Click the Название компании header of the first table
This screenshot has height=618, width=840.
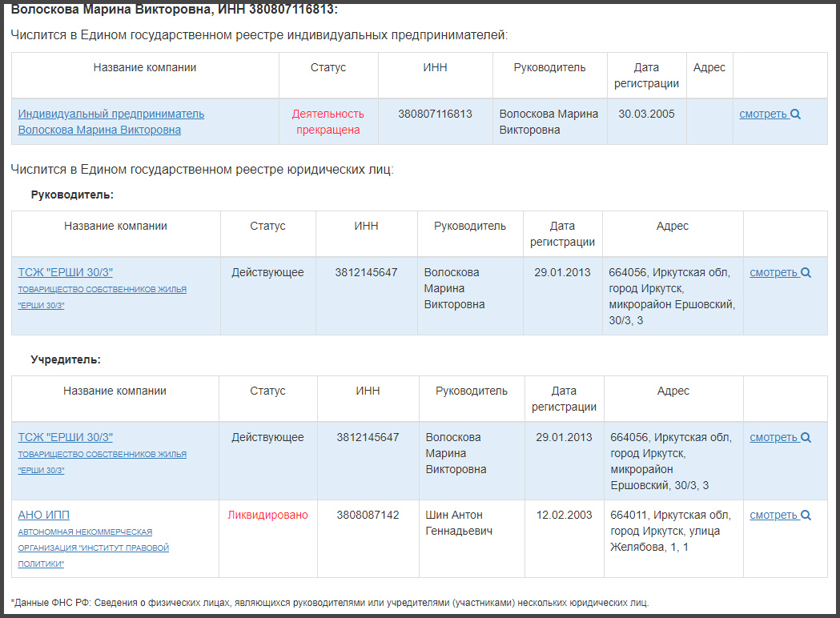click(x=145, y=67)
